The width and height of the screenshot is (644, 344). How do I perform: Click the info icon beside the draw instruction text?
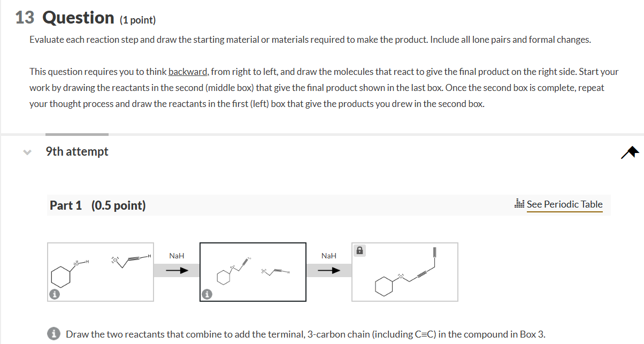(x=53, y=333)
